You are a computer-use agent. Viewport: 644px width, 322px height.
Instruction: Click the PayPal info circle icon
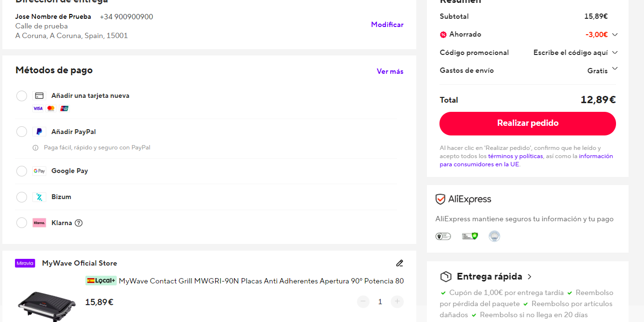coord(35,148)
